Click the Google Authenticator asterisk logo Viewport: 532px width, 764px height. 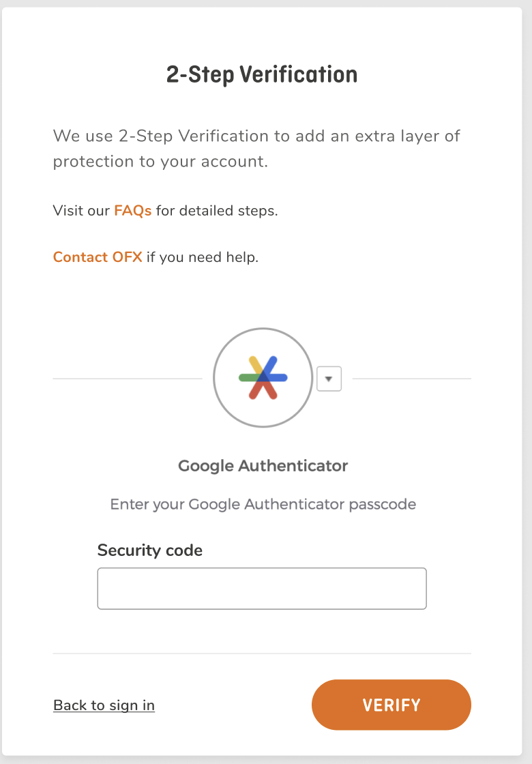tap(263, 378)
